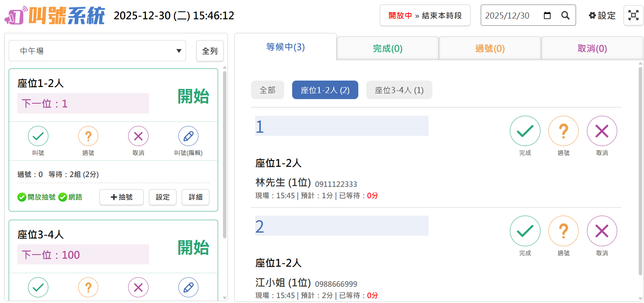Click the 叫號(編輯) pencil icon for 座位1-2人
644x303 pixels.
coord(188,136)
